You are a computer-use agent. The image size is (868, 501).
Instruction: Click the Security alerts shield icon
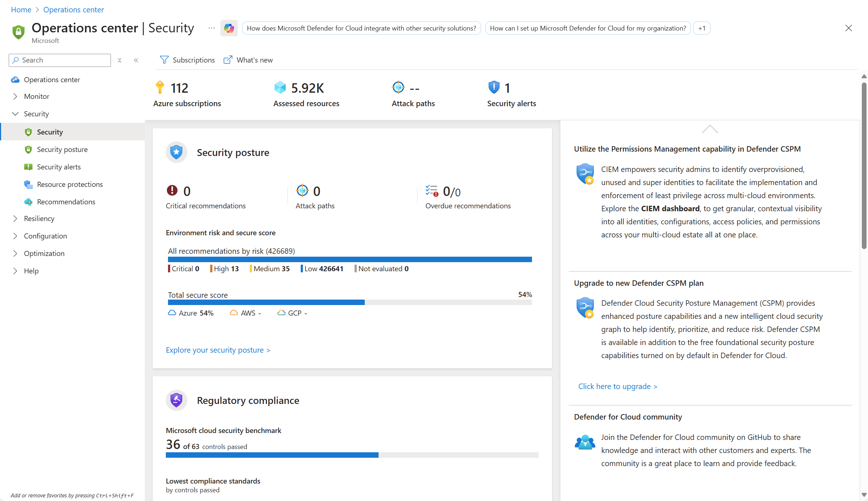click(494, 87)
